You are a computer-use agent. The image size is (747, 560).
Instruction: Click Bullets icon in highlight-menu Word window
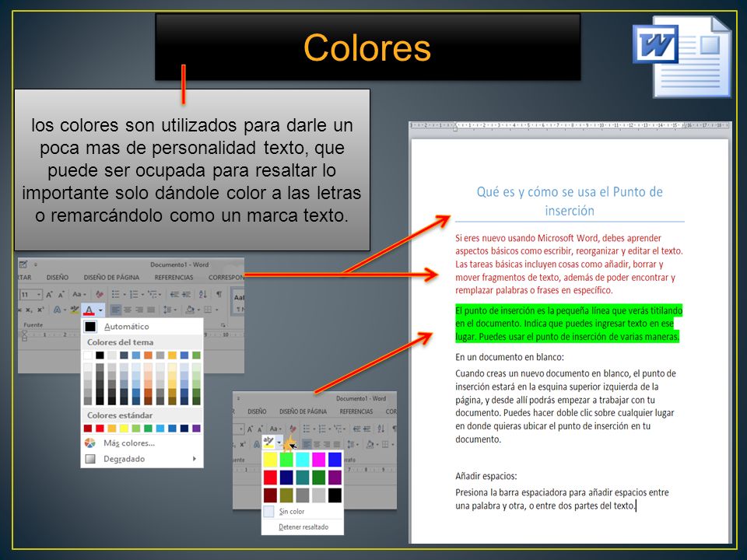pyautogui.click(x=307, y=429)
